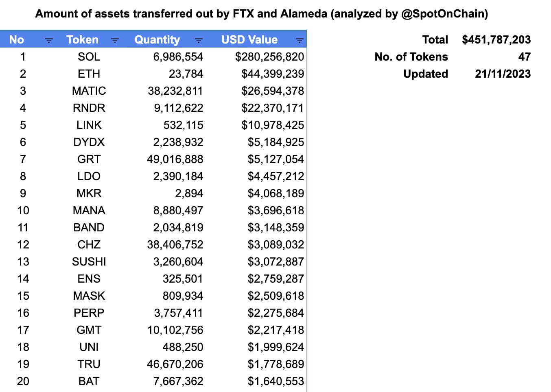Click the LINK quantity 532,115
The image size is (551, 392).
183,125
